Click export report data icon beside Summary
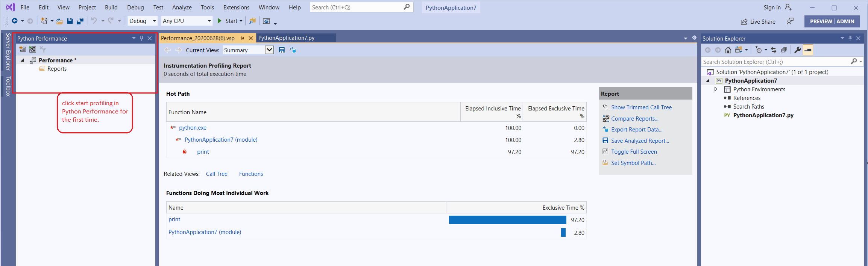This screenshot has width=868, height=266. (293, 50)
